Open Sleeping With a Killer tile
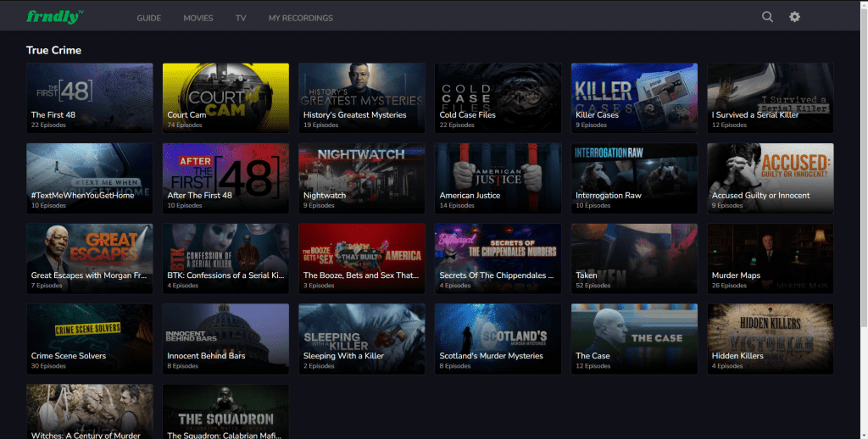The height and width of the screenshot is (439, 868). point(362,339)
